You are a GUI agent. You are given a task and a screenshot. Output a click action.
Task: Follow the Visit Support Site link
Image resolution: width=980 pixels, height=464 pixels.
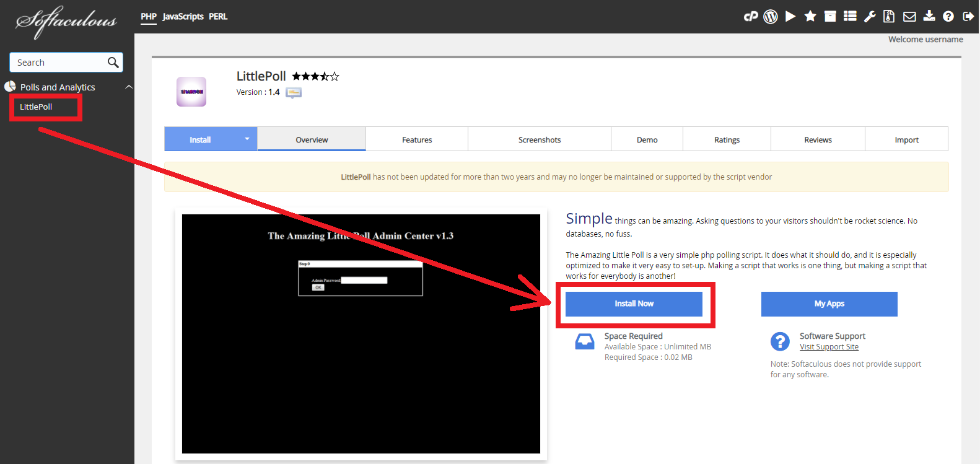pyautogui.click(x=829, y=347)
